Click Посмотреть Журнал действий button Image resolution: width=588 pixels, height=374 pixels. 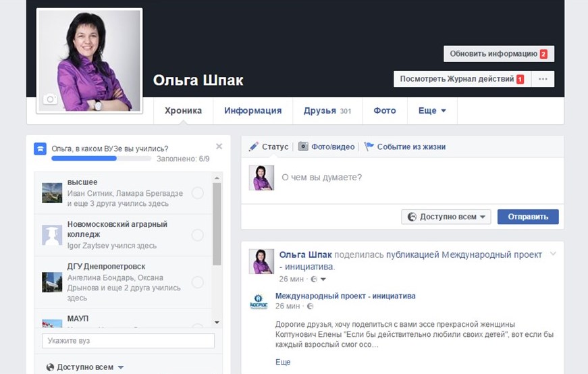pyautogui.click(x=462, y=79)
